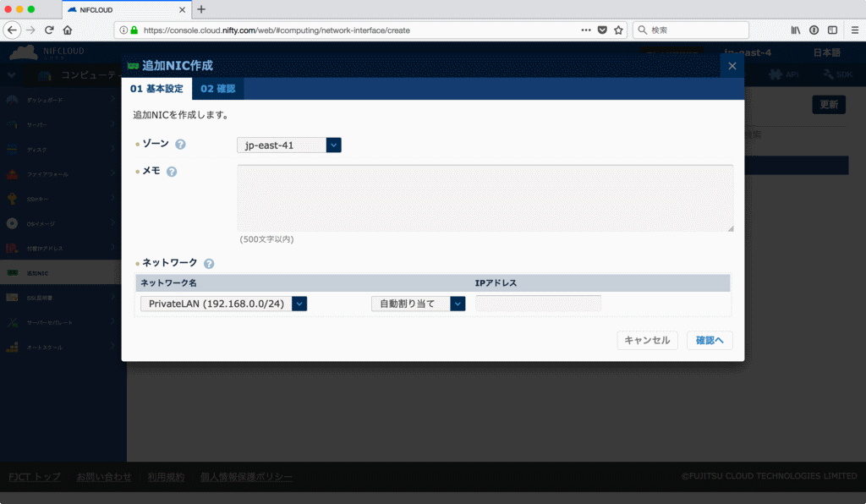The image size is (866, 504).
Task: Click the Pocket save icon in address bar
Action: [602, 30]
